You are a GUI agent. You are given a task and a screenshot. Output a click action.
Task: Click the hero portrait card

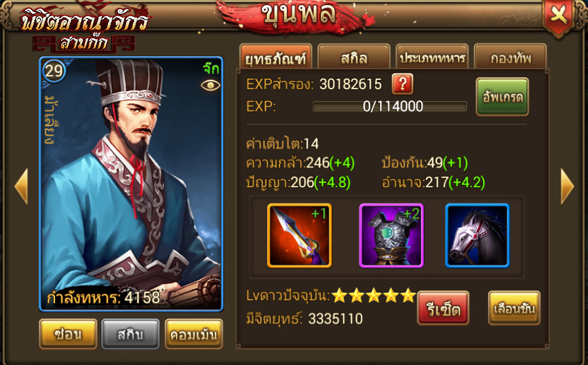coord(131,184)
